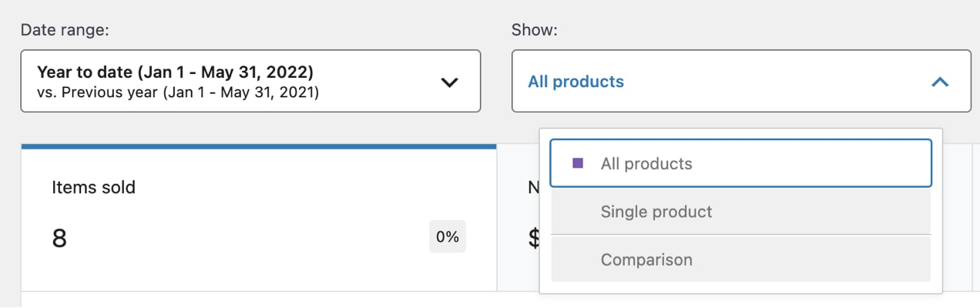Open the Year to date range picker
Screen dimensions: 980x308
250,81
